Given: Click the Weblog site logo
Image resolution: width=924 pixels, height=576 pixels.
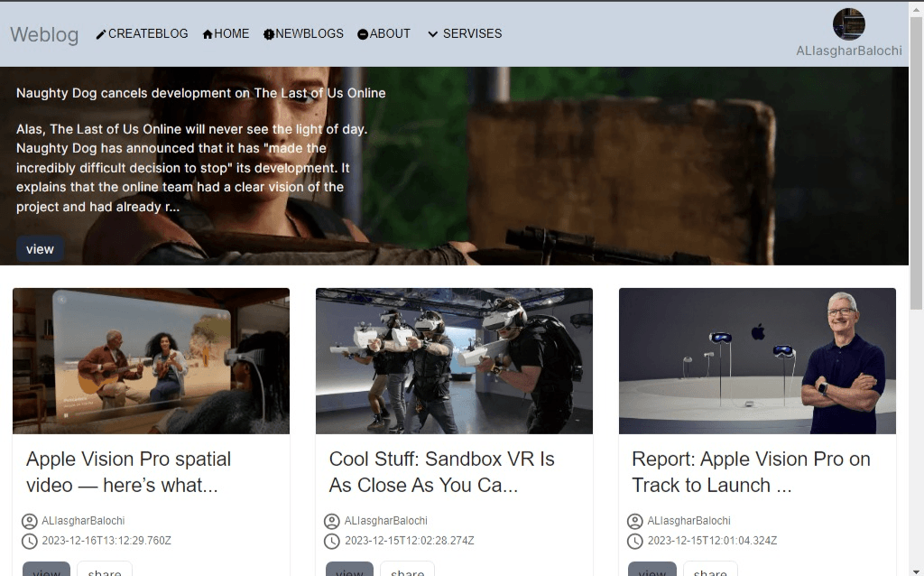Looking at the screenshot, I should coord(44,34).
